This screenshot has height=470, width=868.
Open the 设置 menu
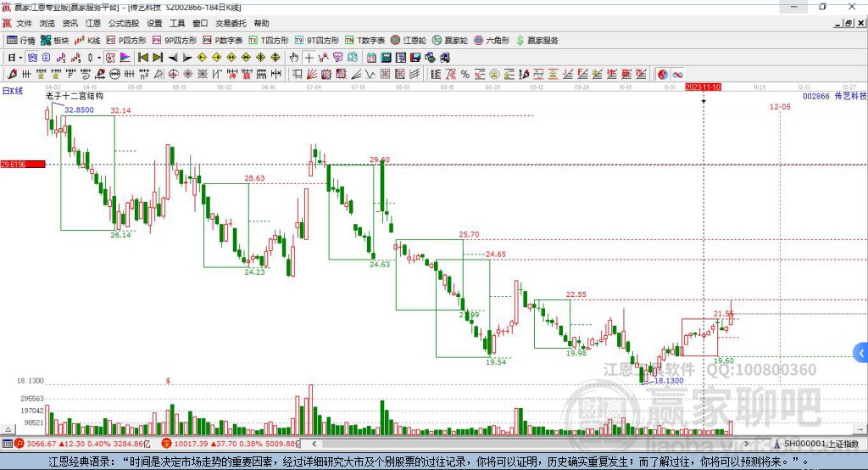tap(154, 23)
